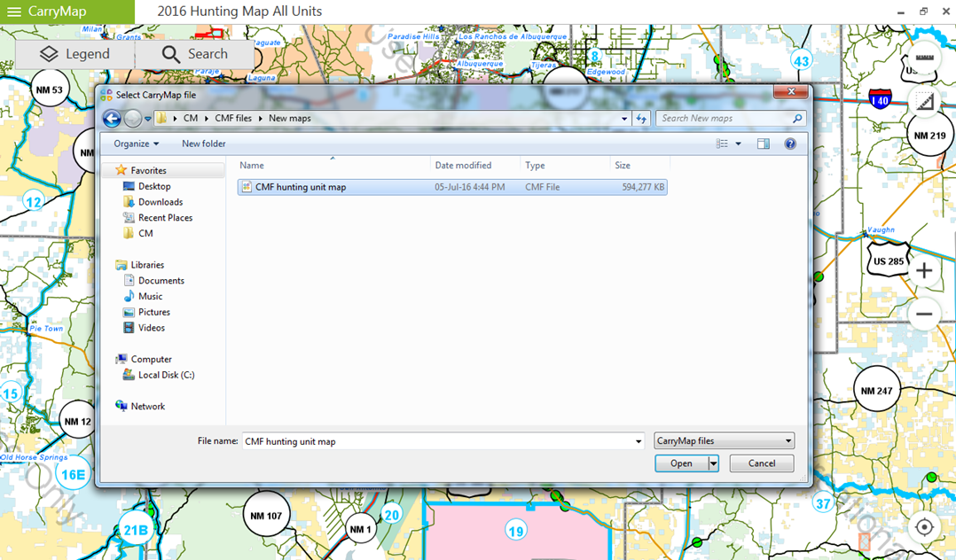Cancel the file selection dialog

(x=762, y=463)
